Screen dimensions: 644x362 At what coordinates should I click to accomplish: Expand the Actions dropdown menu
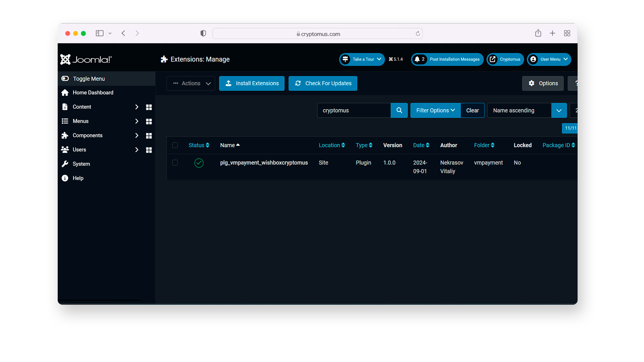(x=191, y=83)
